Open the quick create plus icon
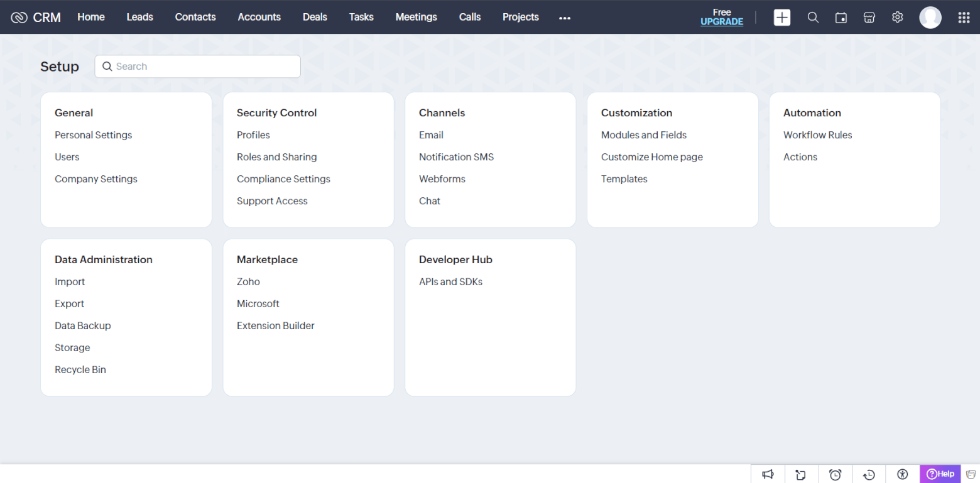This screenshot has height=483, width=980. click(782, 18)
